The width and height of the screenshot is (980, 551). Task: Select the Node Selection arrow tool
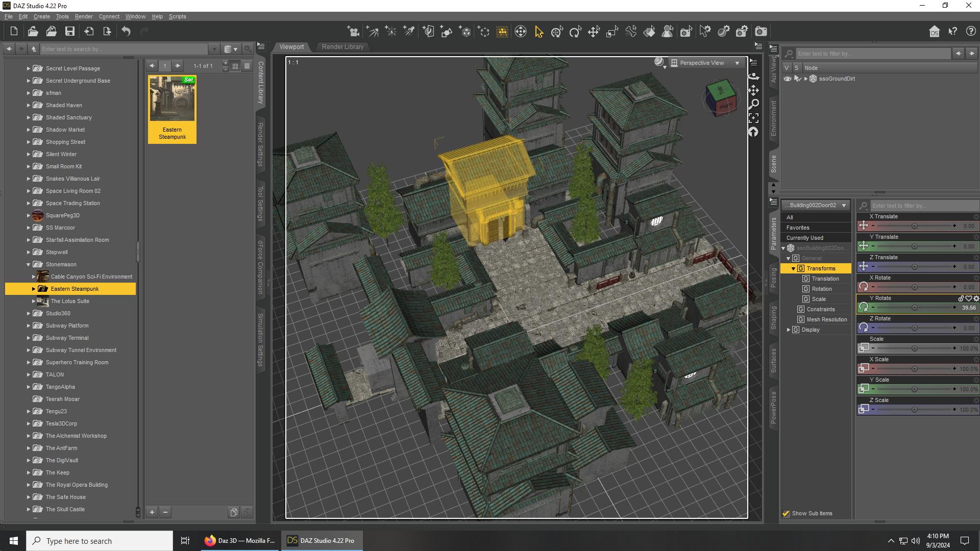[x=539, y=32]
